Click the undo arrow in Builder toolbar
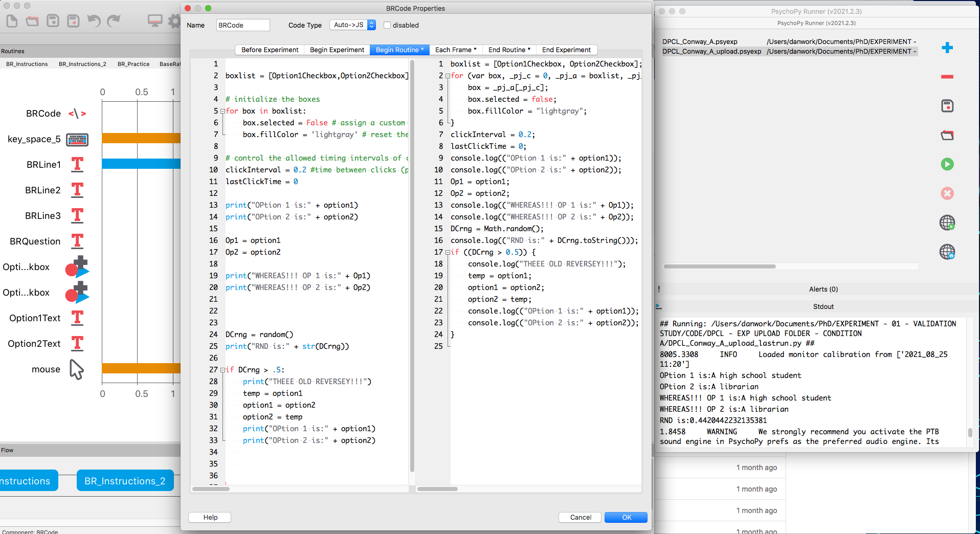Screen dimensions: 980x534 [x=94, y=21]
